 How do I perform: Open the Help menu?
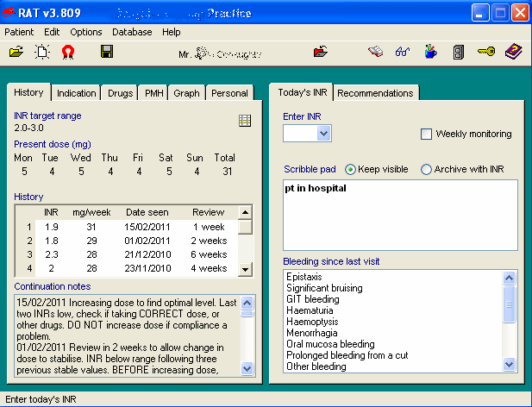[171, 32]
